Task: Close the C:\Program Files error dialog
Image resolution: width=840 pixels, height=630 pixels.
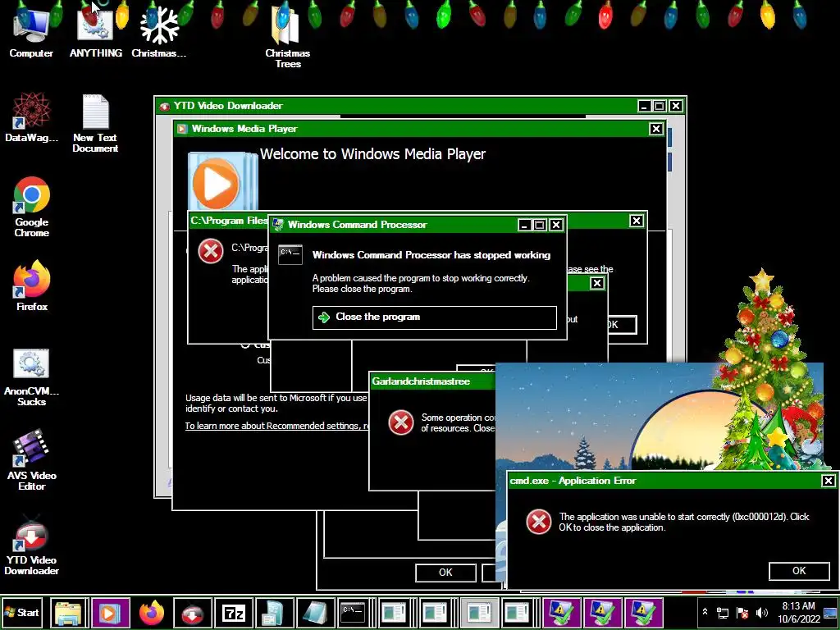Action: tap(636, 221)
